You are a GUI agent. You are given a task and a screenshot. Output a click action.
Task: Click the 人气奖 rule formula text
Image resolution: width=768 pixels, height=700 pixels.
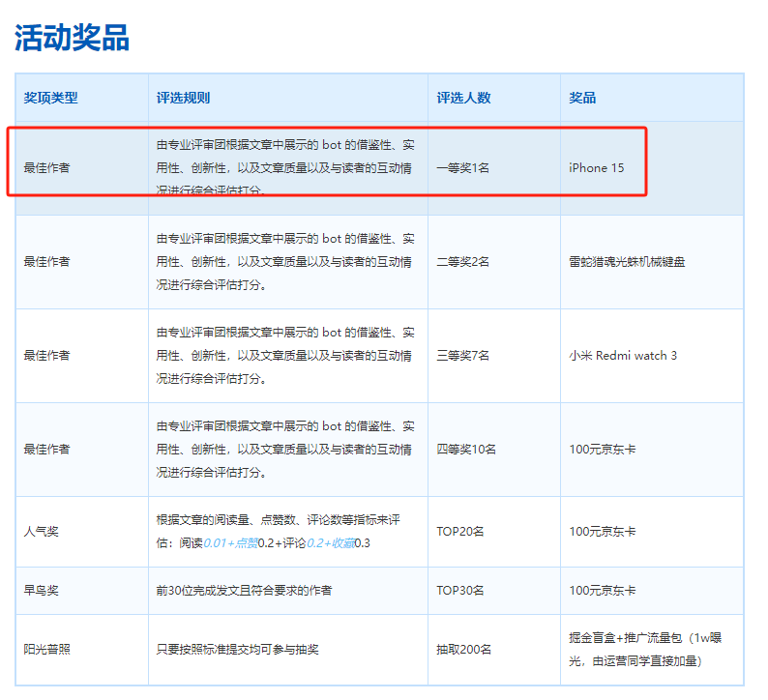point(279,532)
